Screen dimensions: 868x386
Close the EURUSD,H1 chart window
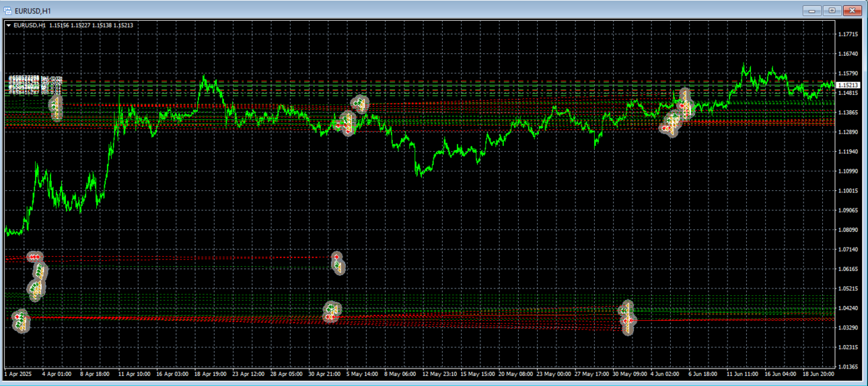pos(853,10)
